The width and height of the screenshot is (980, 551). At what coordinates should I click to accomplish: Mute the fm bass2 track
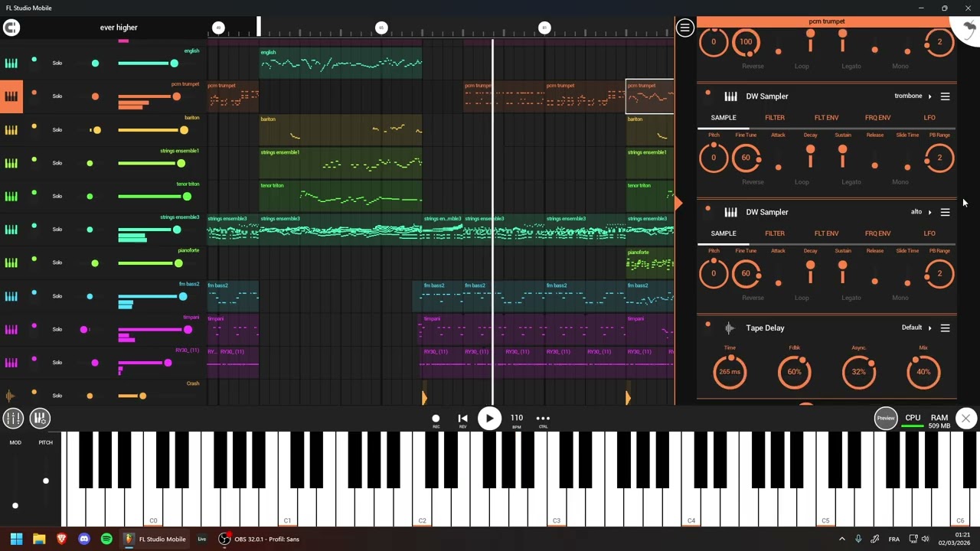point(34,292)
